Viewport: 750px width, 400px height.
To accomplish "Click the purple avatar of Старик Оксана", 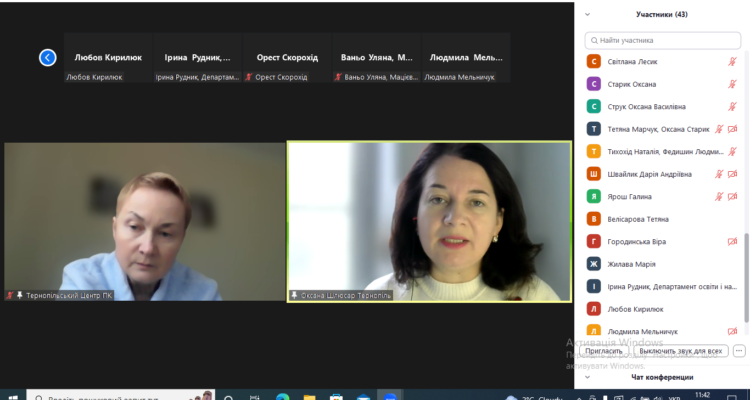I will [594, 84].
